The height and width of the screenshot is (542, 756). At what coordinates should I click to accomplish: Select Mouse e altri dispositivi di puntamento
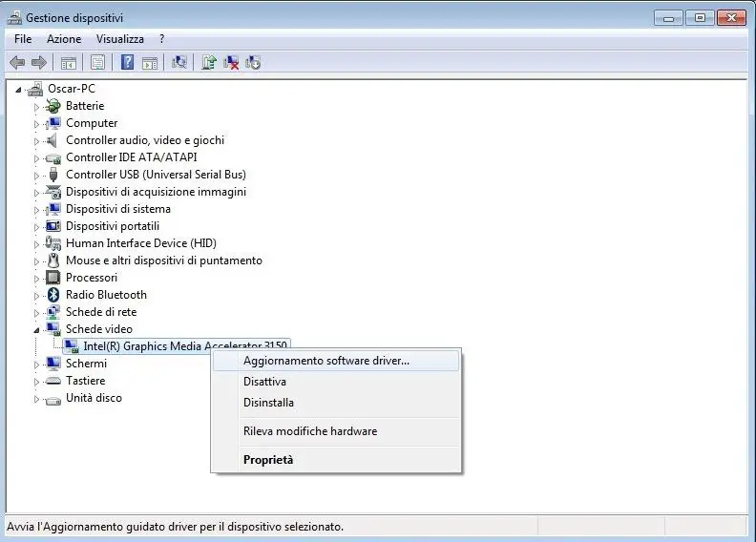pyautogui.click(x=164, y=261)
